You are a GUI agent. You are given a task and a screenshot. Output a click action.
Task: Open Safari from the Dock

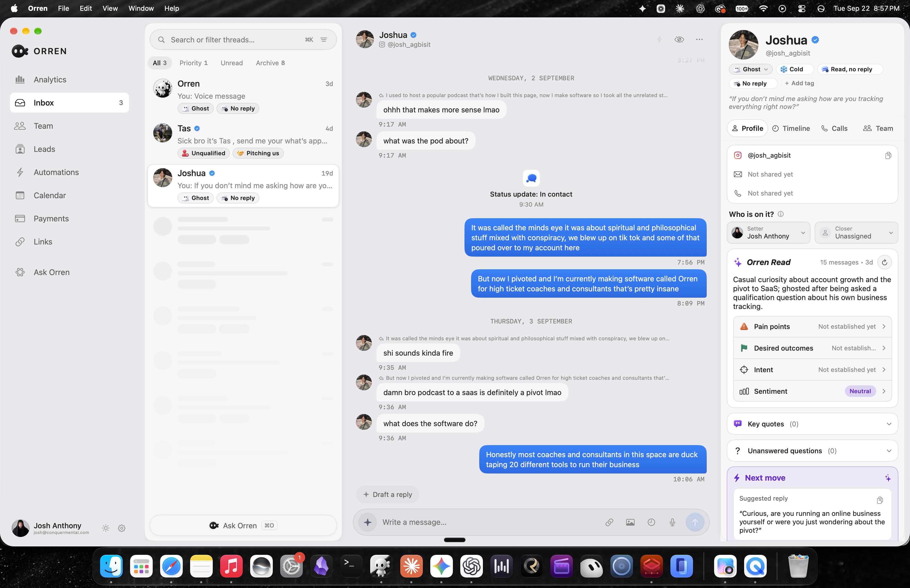pyautogui.click(x=171, y=566)
